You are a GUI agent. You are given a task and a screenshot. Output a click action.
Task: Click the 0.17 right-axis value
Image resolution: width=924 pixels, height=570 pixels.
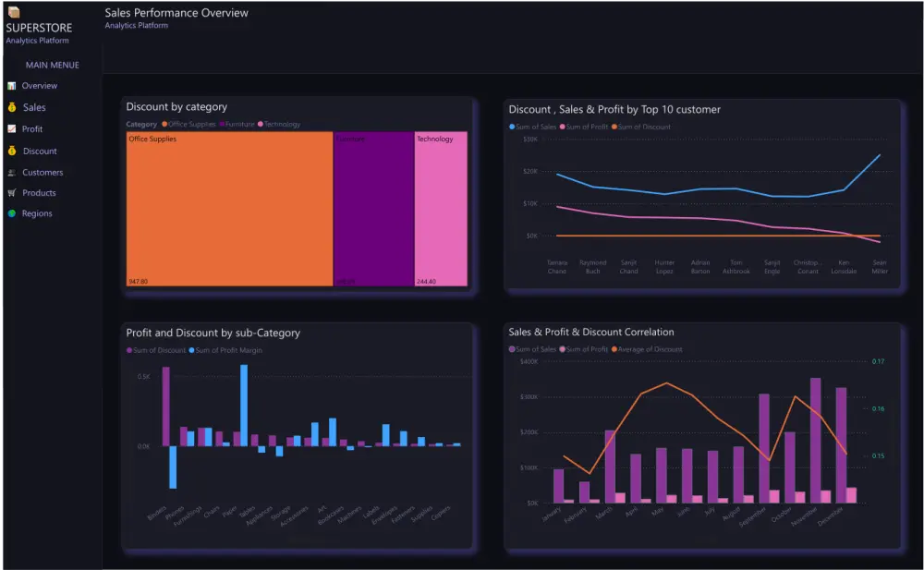click(x=878, y=361)
